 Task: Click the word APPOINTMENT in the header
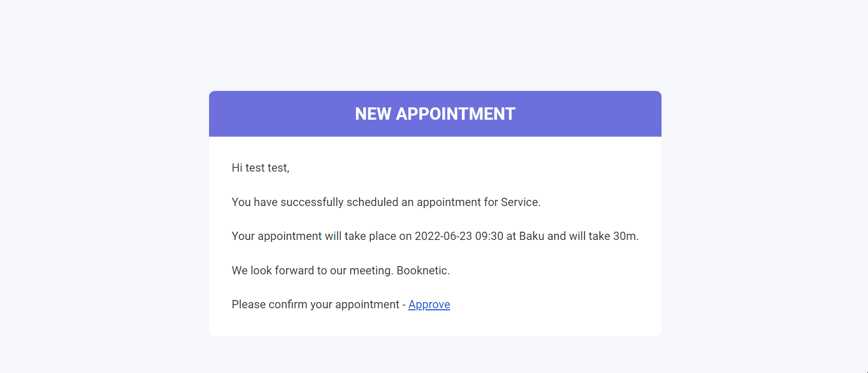click(456, 114)
